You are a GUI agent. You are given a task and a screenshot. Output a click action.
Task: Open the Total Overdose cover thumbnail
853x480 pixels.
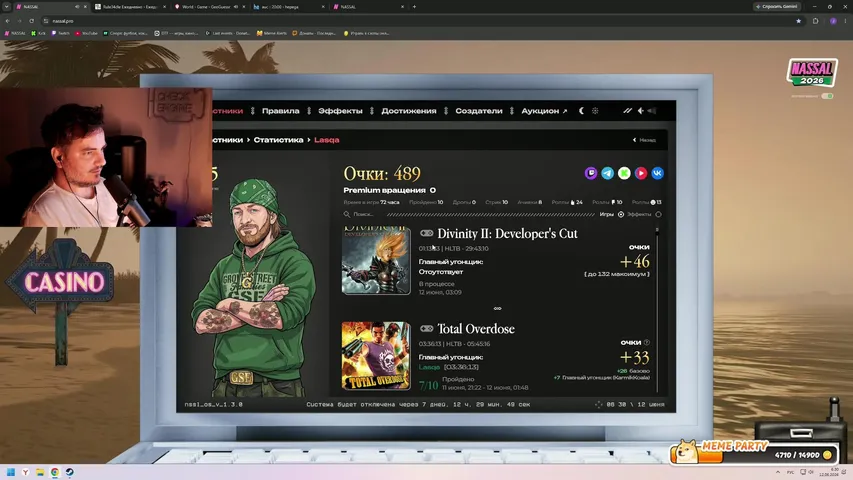coord(376,355)
